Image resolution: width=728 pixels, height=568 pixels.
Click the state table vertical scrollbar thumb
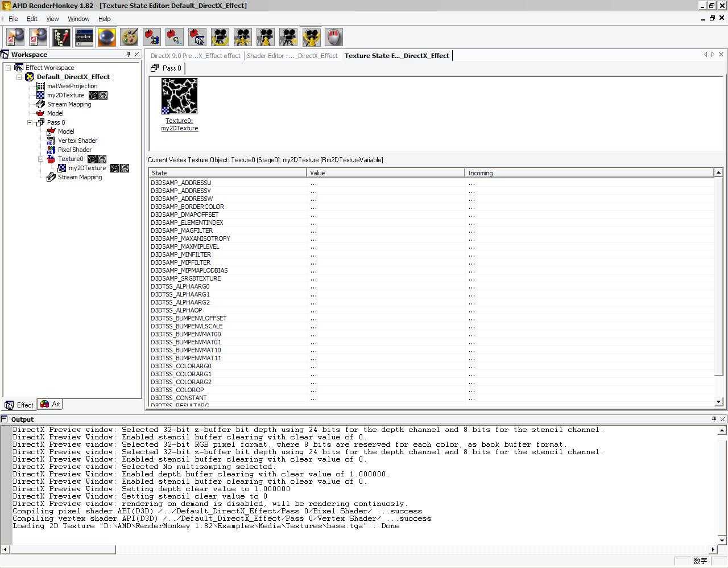tap(718, 276)
